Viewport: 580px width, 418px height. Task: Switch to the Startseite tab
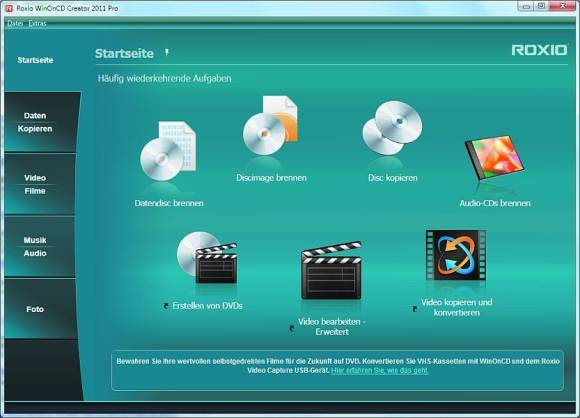tap(36, 60)
